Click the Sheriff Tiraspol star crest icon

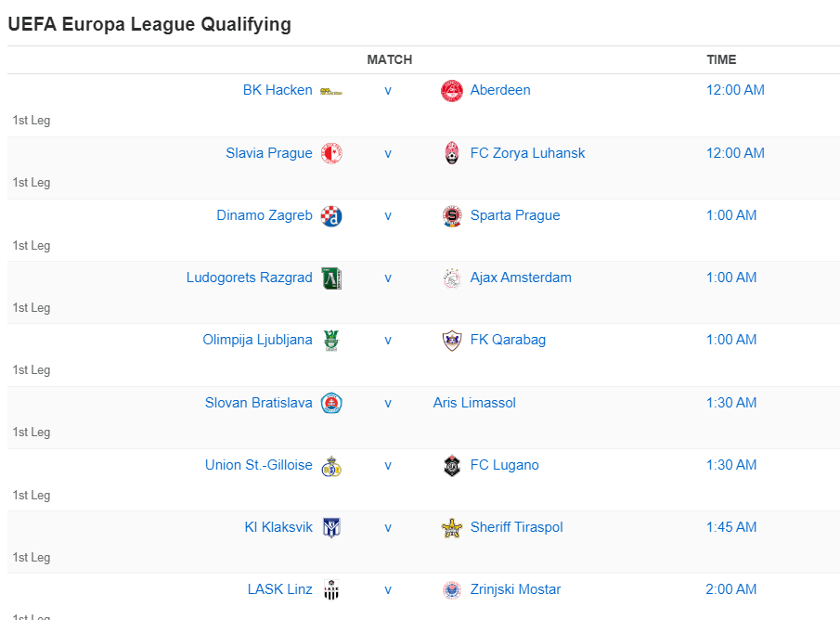(452, 527)
